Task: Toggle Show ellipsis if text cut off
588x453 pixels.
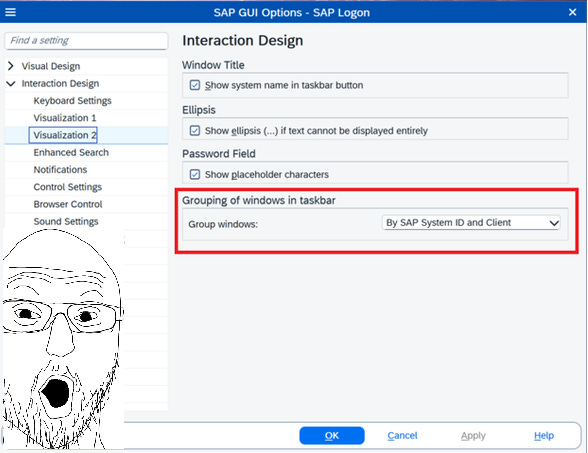Action: [195, 130]
